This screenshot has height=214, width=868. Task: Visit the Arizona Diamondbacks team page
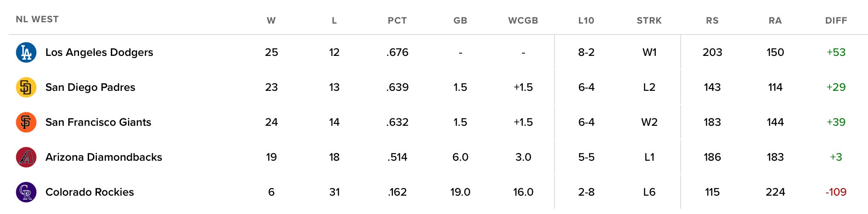coord(103,157)
